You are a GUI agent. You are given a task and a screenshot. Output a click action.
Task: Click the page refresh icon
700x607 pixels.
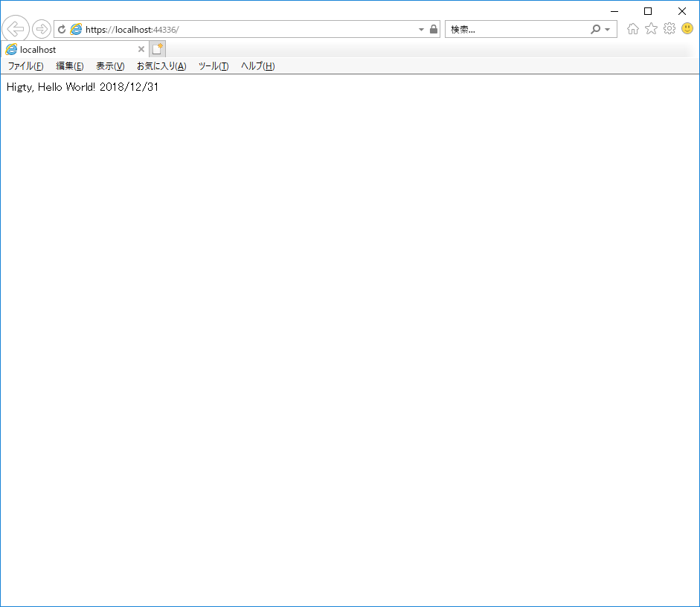pos(61,28)
